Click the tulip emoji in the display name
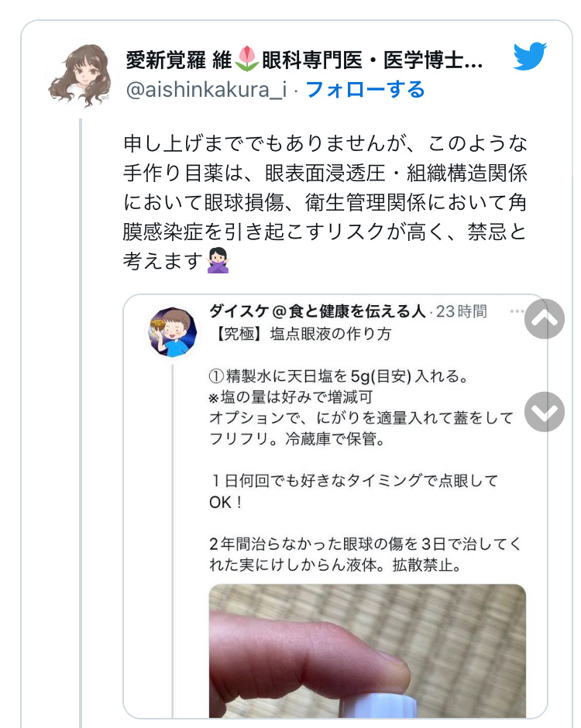This screenshot has width=581, height=728. [x=246, y=59]
